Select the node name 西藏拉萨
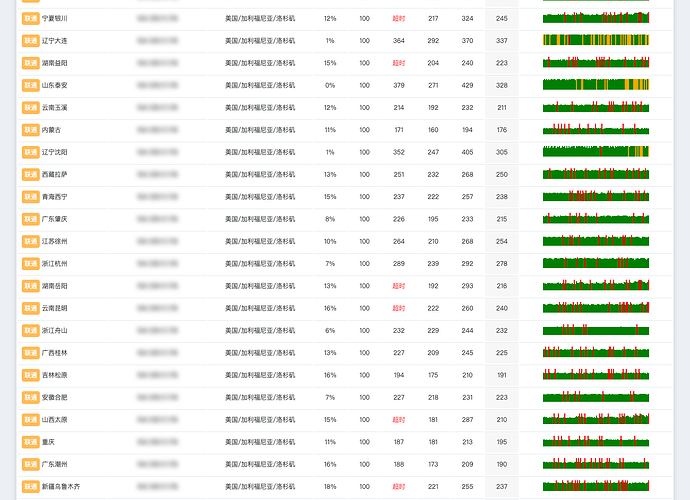 click(55, 175)
